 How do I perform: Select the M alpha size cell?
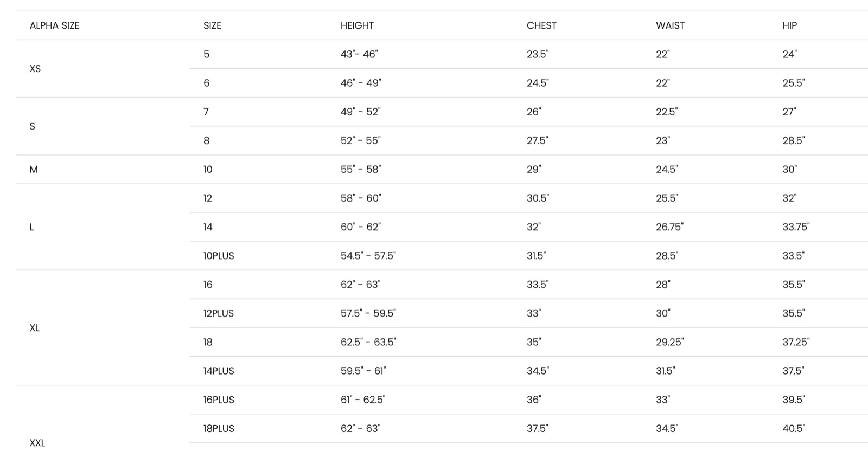(34, 170)
